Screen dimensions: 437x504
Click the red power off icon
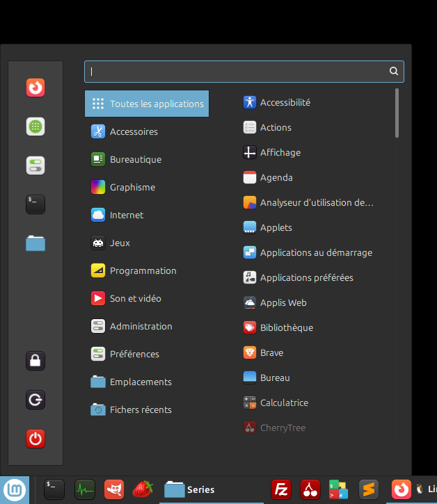point(35,439)
